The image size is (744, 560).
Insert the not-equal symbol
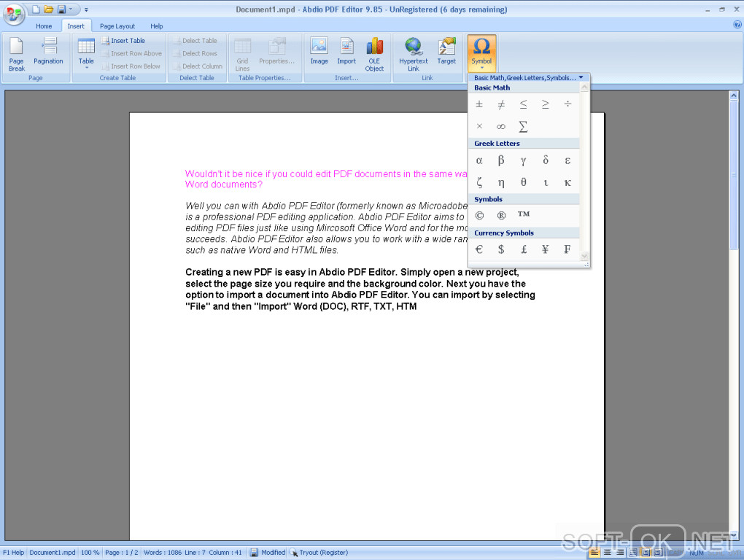501,104
